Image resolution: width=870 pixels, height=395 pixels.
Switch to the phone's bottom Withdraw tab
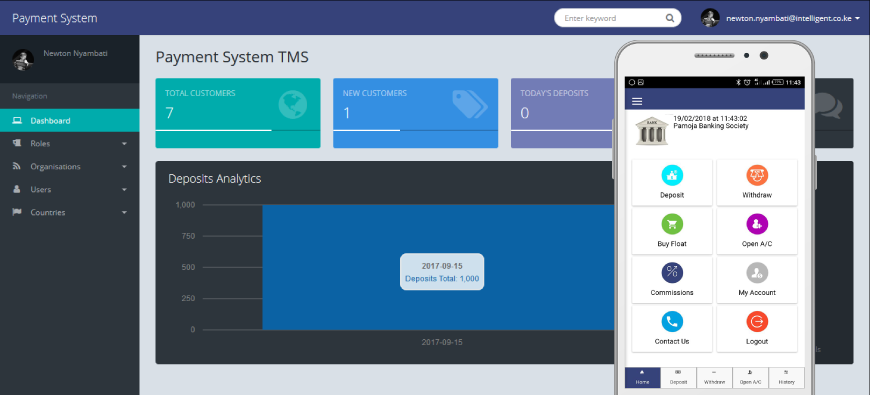[x=714, y=378]
